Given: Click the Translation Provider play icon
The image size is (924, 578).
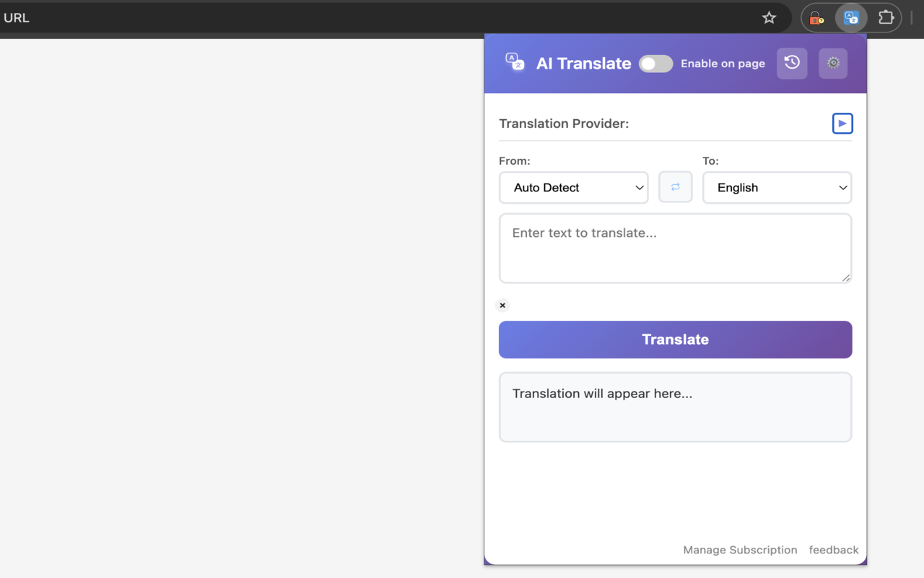Looking at the screenshot, I should tap(842, 124).
